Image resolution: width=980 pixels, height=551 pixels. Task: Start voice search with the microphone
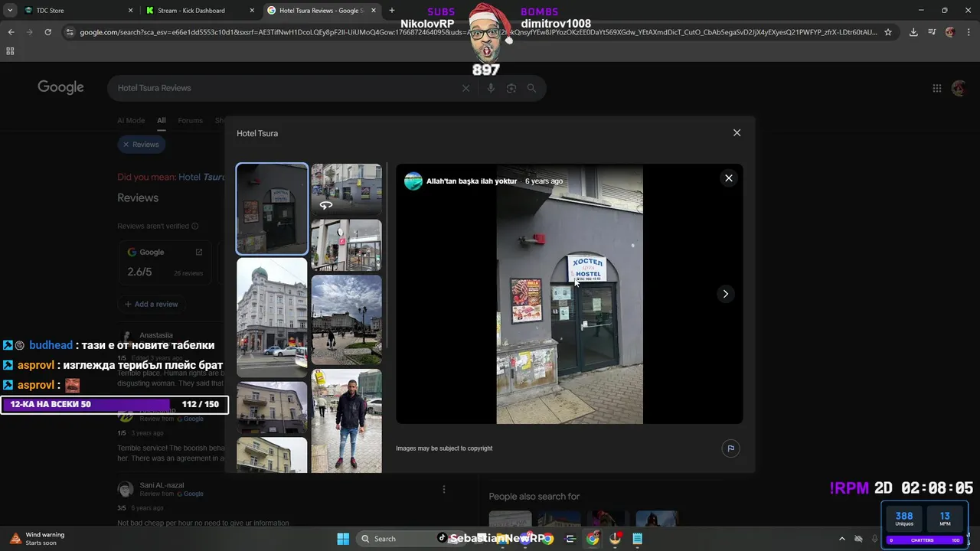(x=491, y=88)
